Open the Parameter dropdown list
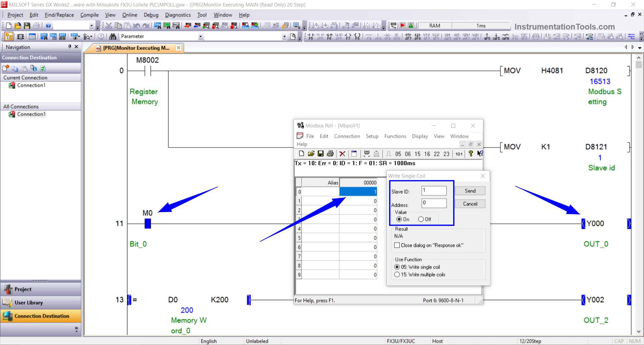Image resolution: width=644 pixels, height=345 pixels. point(201,37)
